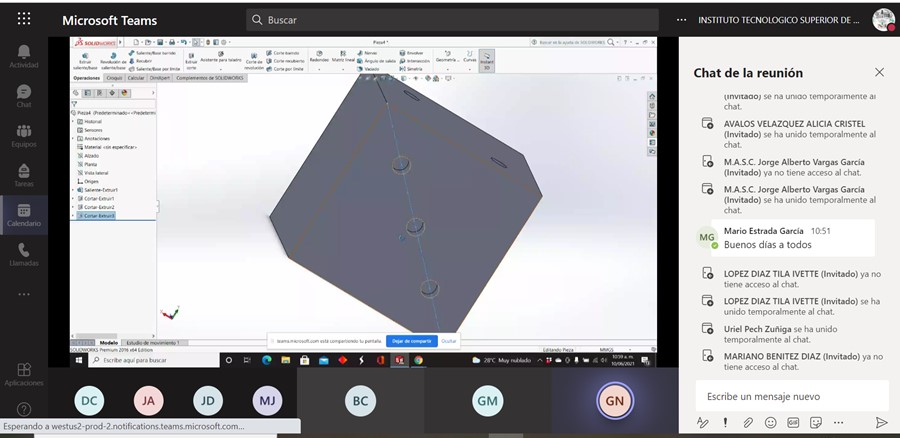Expand the Saliente-Extruir1 feature node

[x=73, y=189]
